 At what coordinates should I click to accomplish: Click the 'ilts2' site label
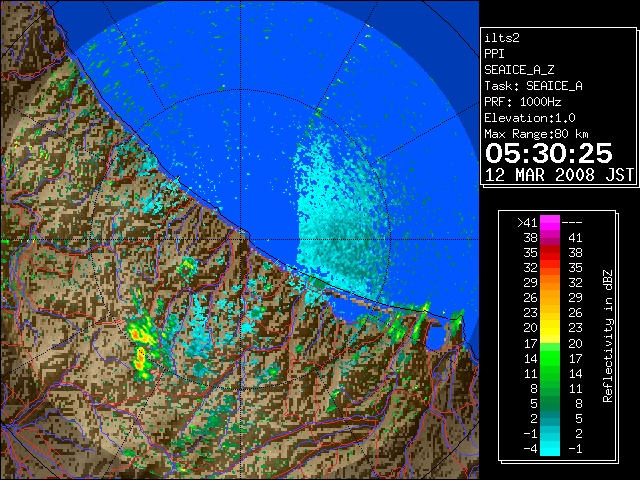tap(502, 38)
